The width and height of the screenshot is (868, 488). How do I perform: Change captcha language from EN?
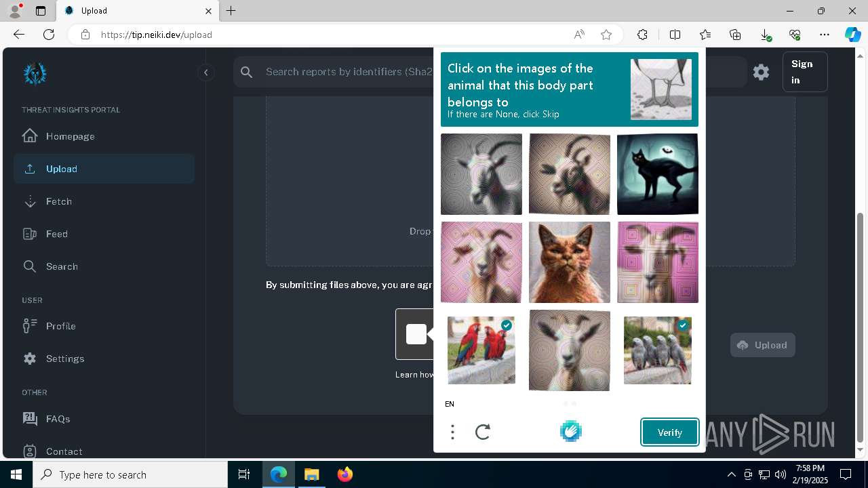coord(450,404)
